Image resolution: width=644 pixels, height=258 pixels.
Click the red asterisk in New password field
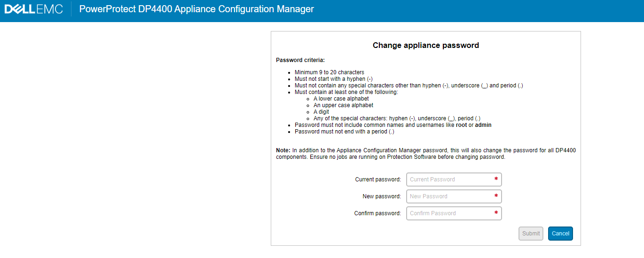point(496,196)
